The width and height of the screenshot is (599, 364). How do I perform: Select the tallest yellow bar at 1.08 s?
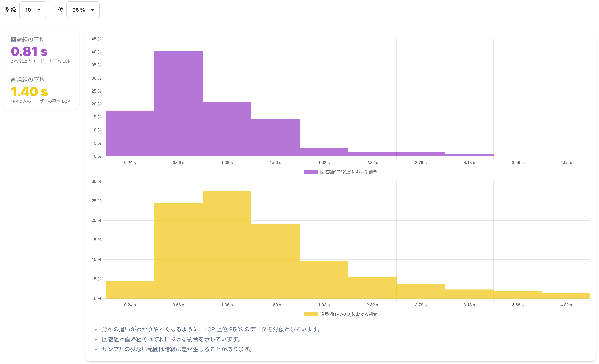tap(227, 245)
